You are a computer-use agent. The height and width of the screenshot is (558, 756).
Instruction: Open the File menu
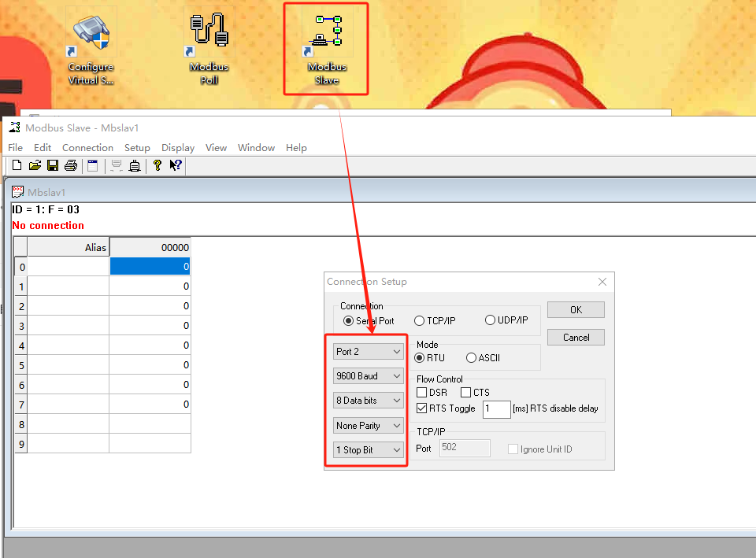click(x=16, y=148)
